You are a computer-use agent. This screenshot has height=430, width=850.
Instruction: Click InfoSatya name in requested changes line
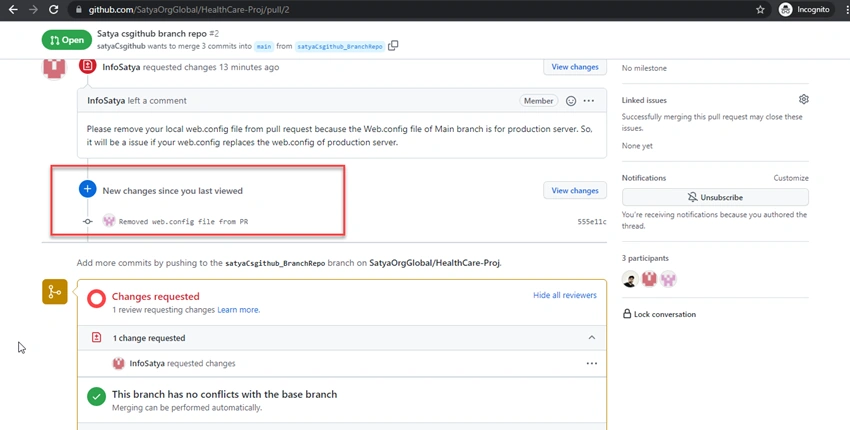pyautogui.click(x=121, y=67)
